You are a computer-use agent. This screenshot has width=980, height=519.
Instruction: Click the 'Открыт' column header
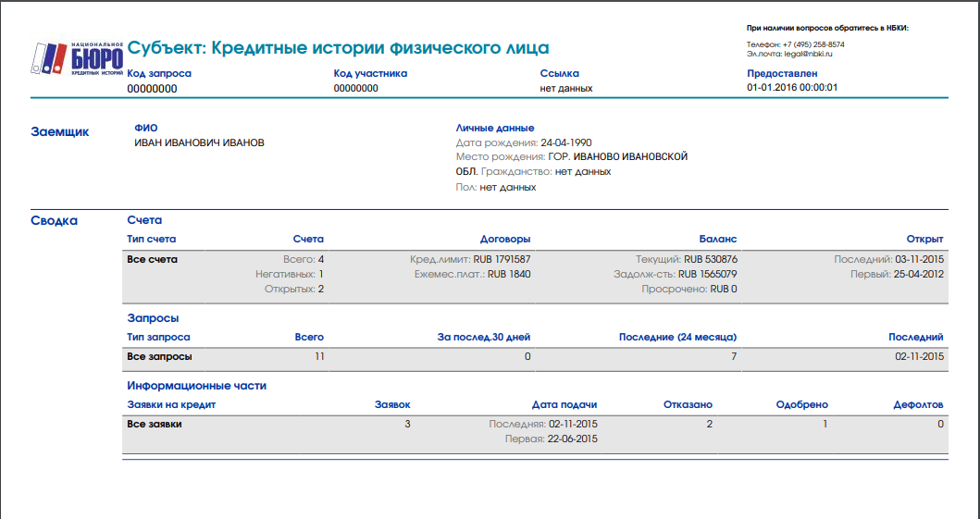[925, 239]
